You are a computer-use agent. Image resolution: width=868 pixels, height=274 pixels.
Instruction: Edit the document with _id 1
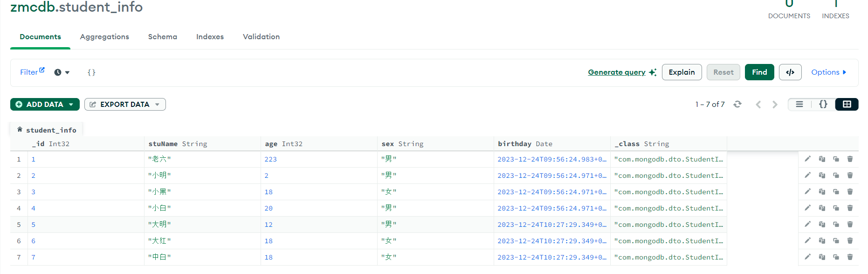pyautogui.click(x=807, y=159)
